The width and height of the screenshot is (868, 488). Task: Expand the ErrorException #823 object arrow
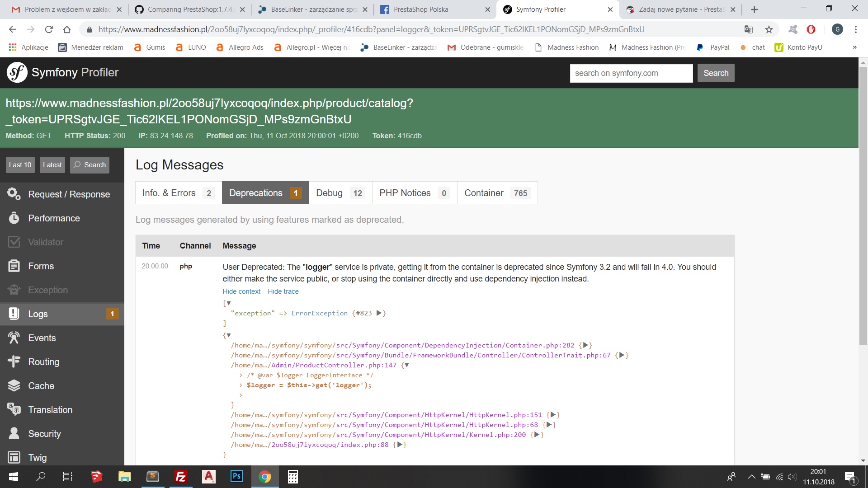point(379,313)
